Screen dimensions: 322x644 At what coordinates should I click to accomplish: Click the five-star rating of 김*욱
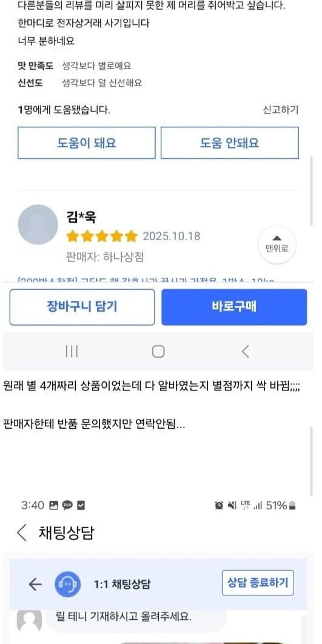[102, 236]
